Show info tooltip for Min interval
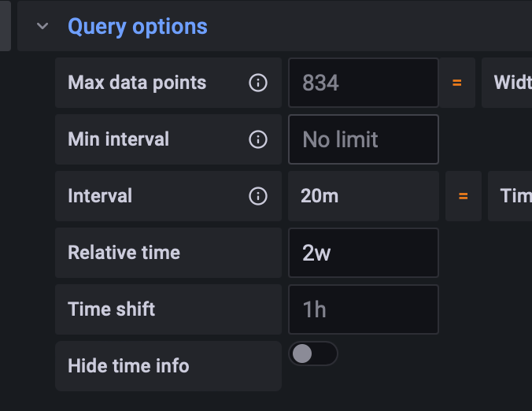 coord(257,139)
